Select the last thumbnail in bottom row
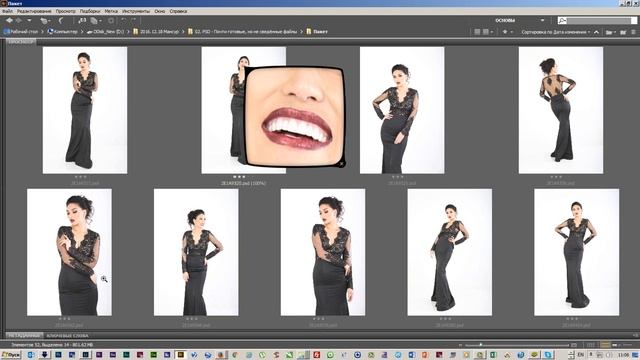Screen dimensions: 640x360 (x=576, y=252)
